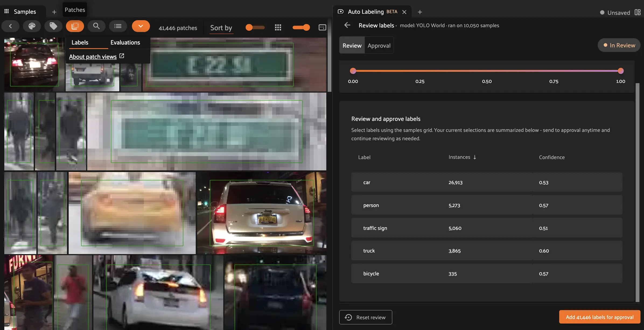This screenshot has height=330, width=644.
Task: Click Add 41,446 labels for approval
Action: click(x=599, y=317)
